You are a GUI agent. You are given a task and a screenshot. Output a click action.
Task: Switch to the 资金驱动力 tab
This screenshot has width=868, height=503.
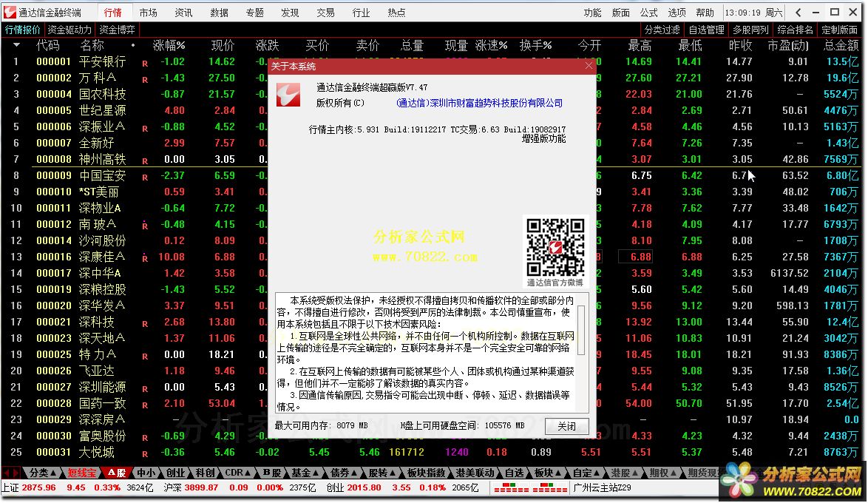coord(69,30)
